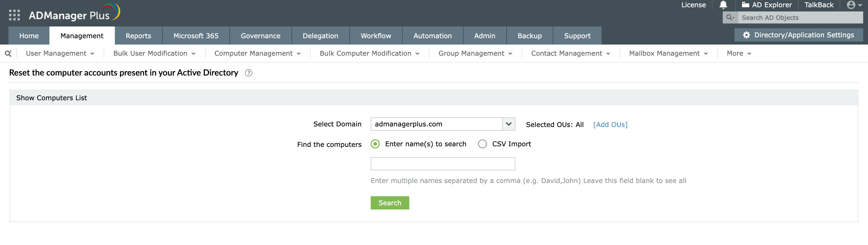Go to the Automation tab
Viewport: 868px width, 245px height.
[x=432, y=36]
